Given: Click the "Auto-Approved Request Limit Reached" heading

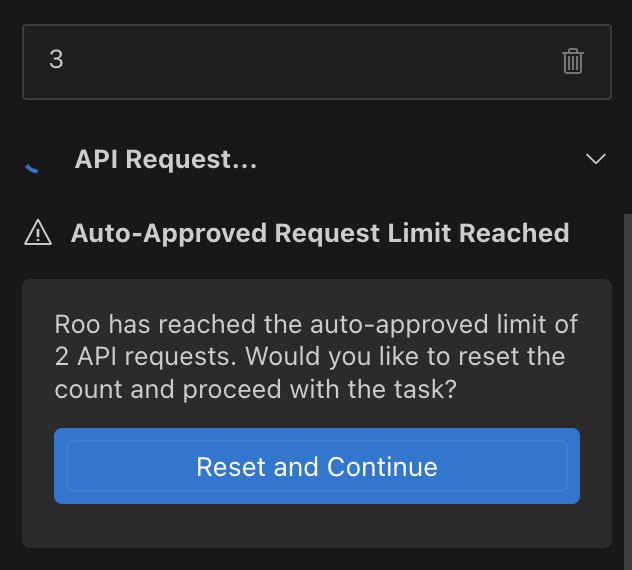Looking at the screenshot, I should tap(320, 234).
